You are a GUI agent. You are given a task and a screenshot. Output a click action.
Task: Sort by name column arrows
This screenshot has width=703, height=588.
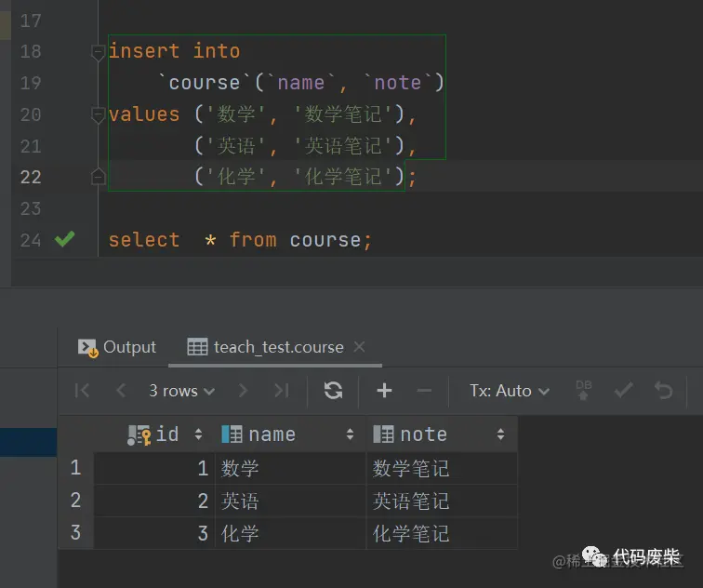(x=351, y=434)
